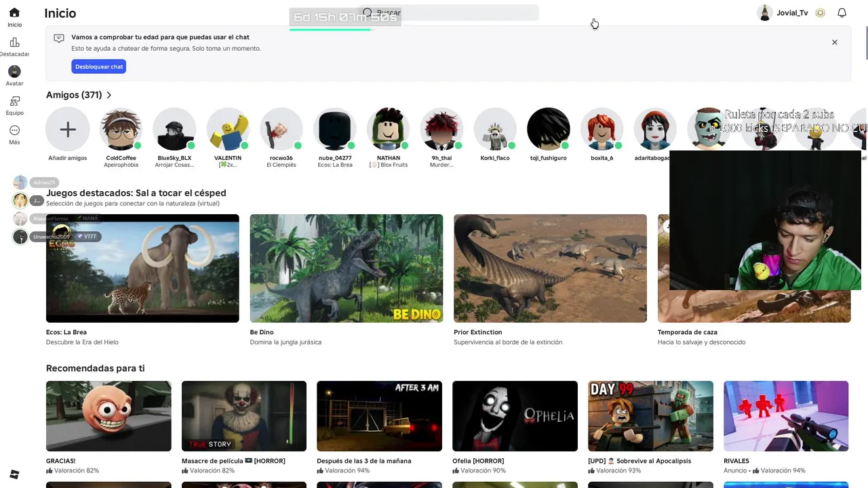Click the Inicio page title
The image size is (868, 488).
pos(60,14)
